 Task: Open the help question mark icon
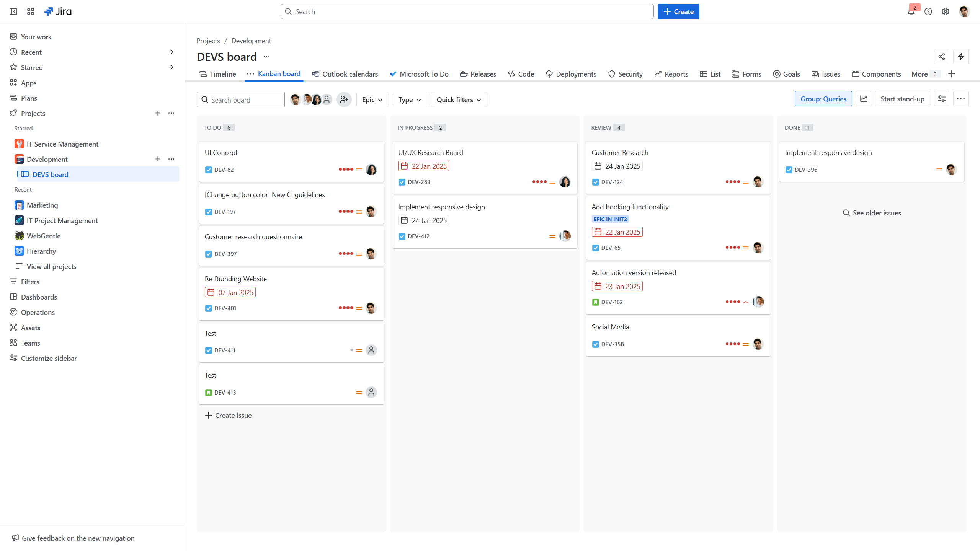click(x=928, y=12)
